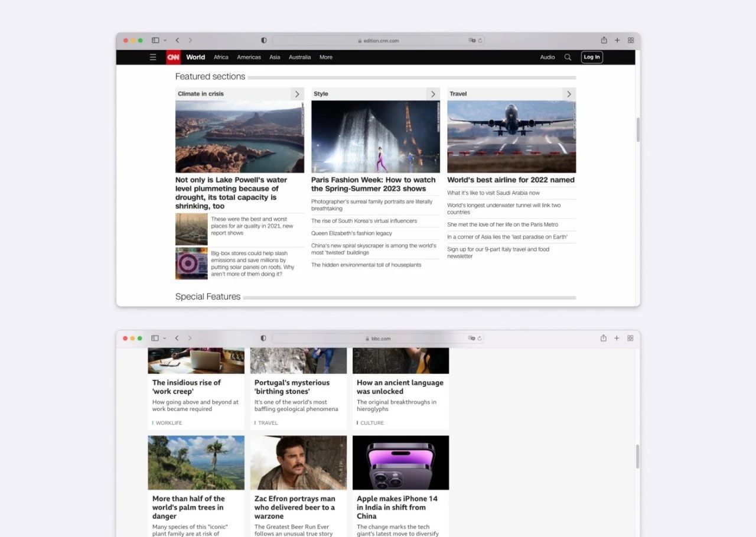The width and height of the screenshot is (756, 537).
Task: Go back in BBC Safari window
Action: [177, 338]
